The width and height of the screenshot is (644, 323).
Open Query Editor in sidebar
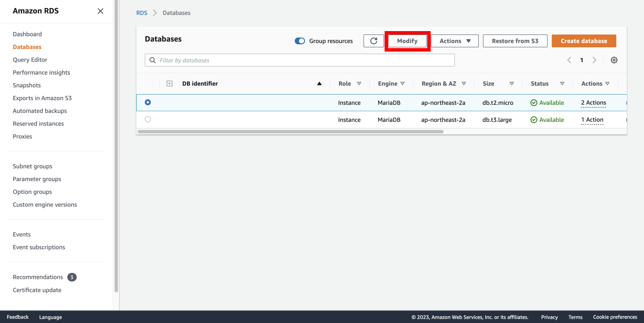[x=30, y=60]
